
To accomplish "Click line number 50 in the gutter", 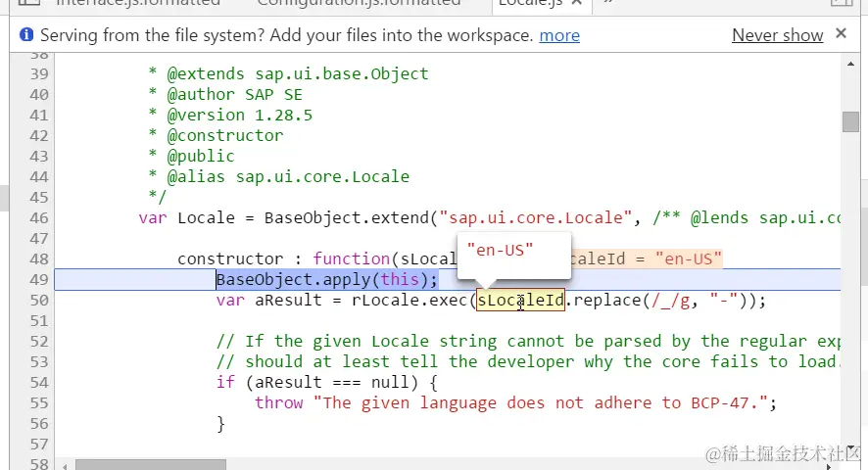I will tap(39, 300).
